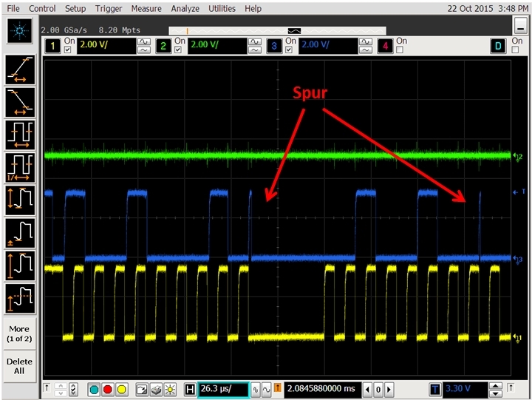Viewport: 532px width, 400px height.
Task: Click the date and time display
Action: (x=487, y=8)
